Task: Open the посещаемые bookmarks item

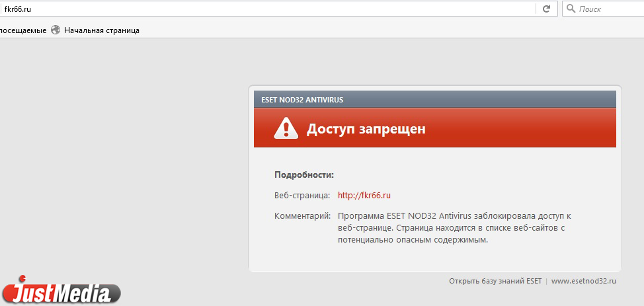Action: pyautogui.click(x=23, y=30)
